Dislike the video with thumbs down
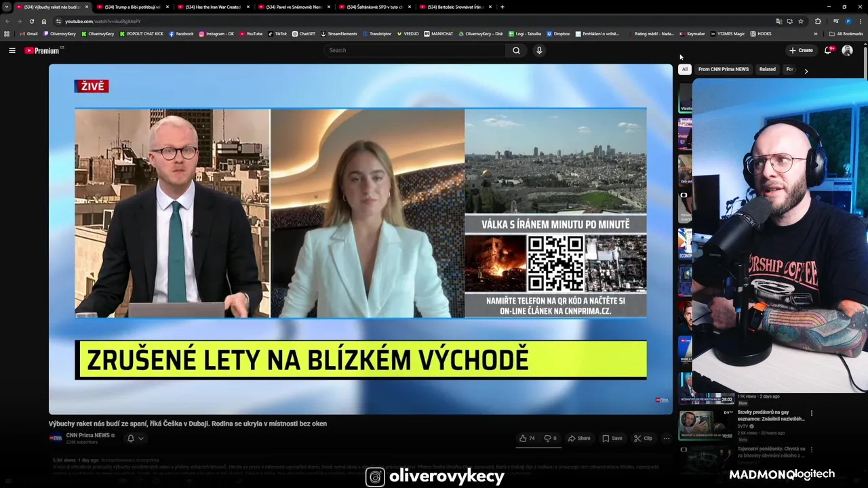Viewport: 868px width, 488px height. pyautogui.click(x=551, y=438)
